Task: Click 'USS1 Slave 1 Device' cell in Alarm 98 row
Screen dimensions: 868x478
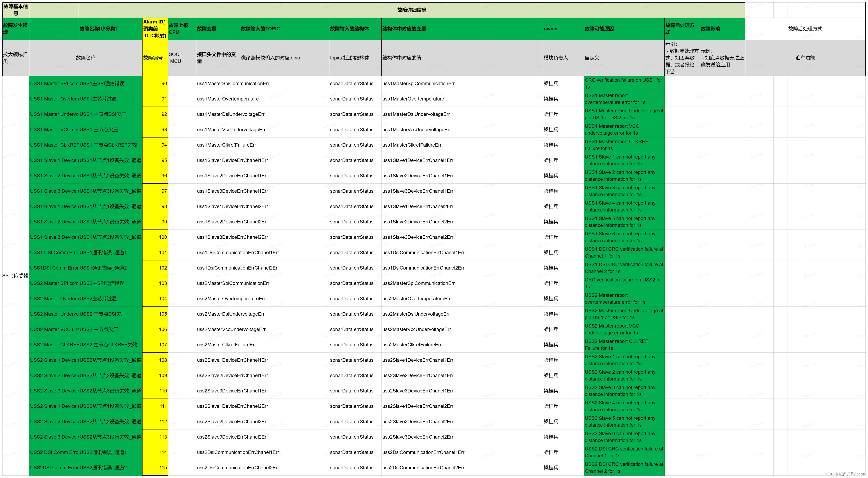Action: [x=54, y=207]
